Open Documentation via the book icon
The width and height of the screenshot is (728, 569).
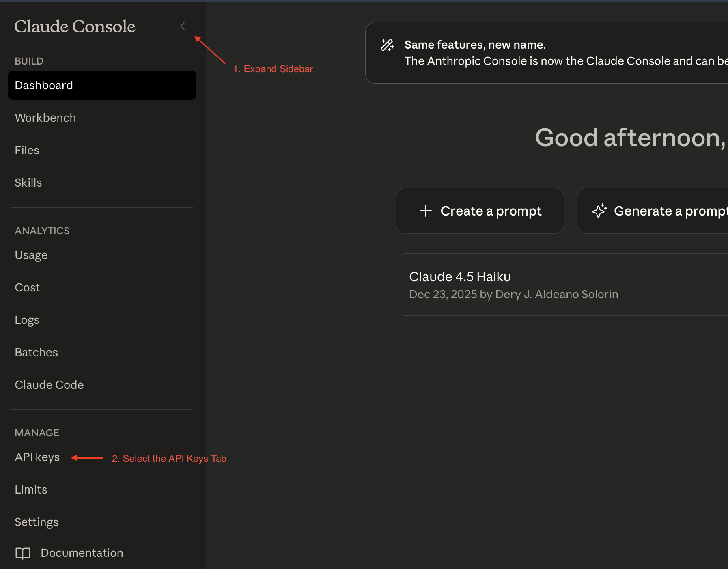pyautogui.click(x=23, y=553)
